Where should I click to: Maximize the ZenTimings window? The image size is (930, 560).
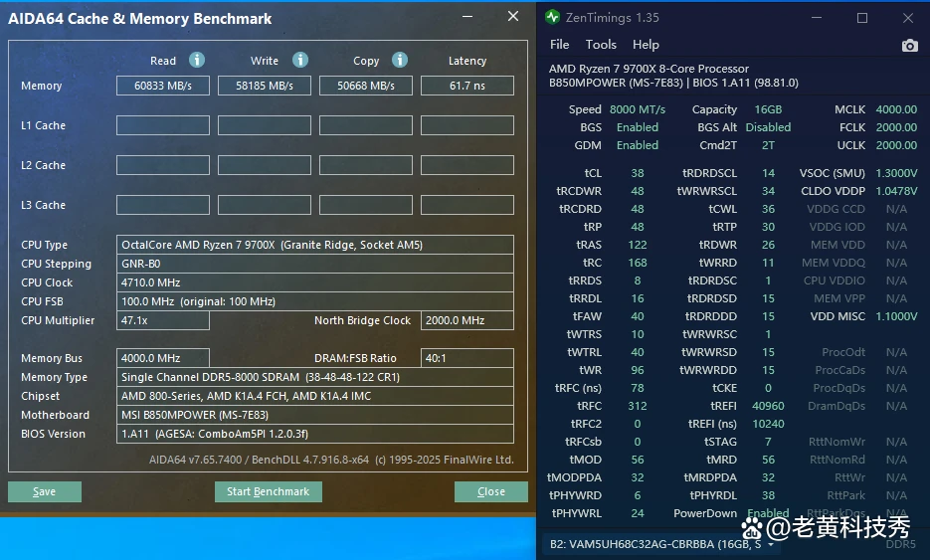coord(862,18)
